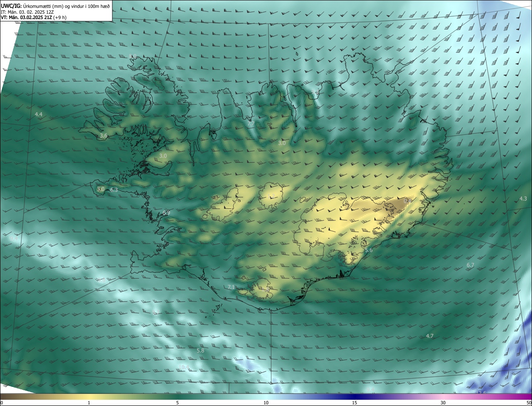
Task: Click the 5.6 value label on the map
Action: [x=369, y=250]
